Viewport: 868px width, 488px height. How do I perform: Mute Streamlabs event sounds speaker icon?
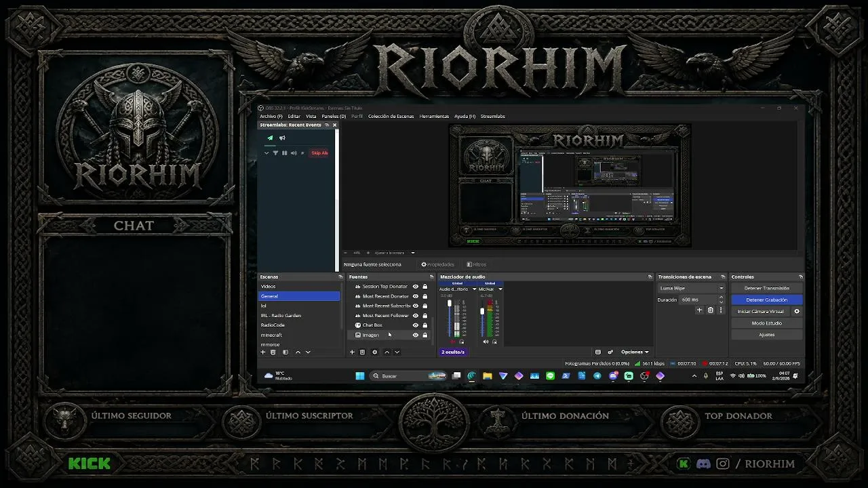(293, 153)
